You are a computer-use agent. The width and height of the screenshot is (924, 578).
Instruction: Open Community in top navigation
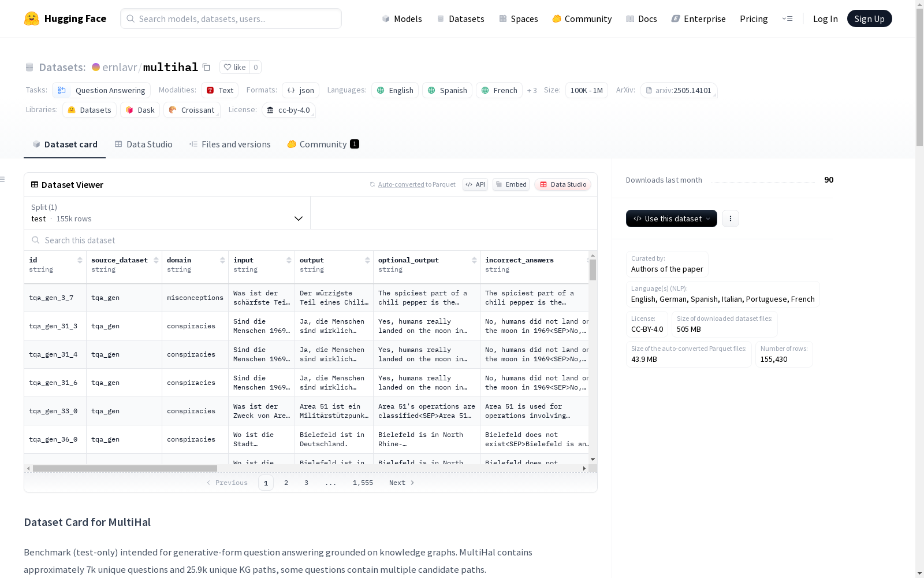tap(582, 18)
